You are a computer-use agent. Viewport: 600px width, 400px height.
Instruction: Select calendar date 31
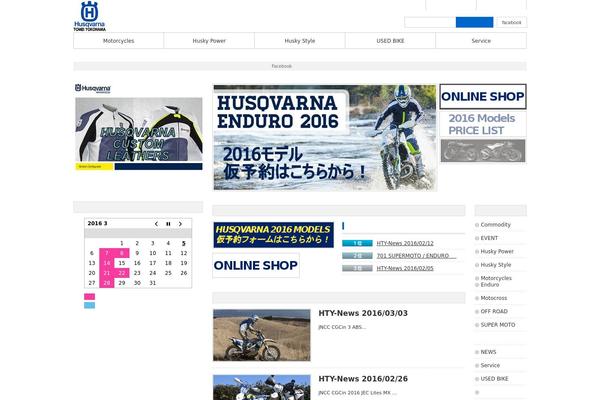153,283
